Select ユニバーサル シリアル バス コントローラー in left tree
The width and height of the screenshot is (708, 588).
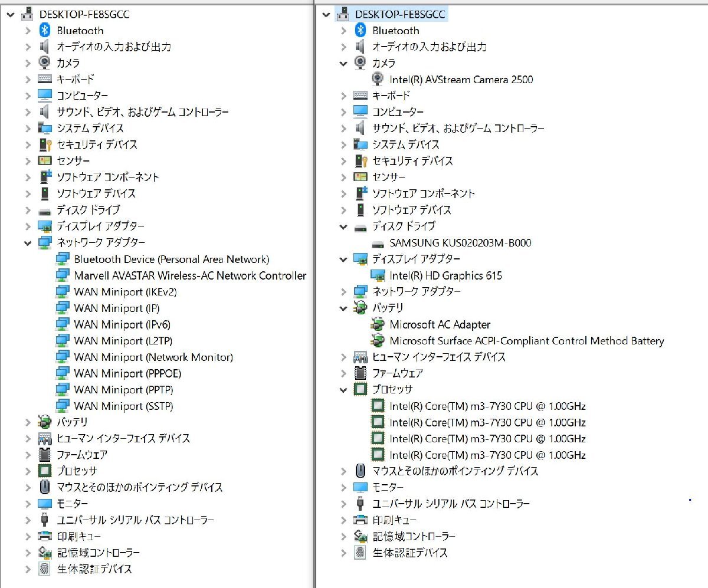coord(135,520)
